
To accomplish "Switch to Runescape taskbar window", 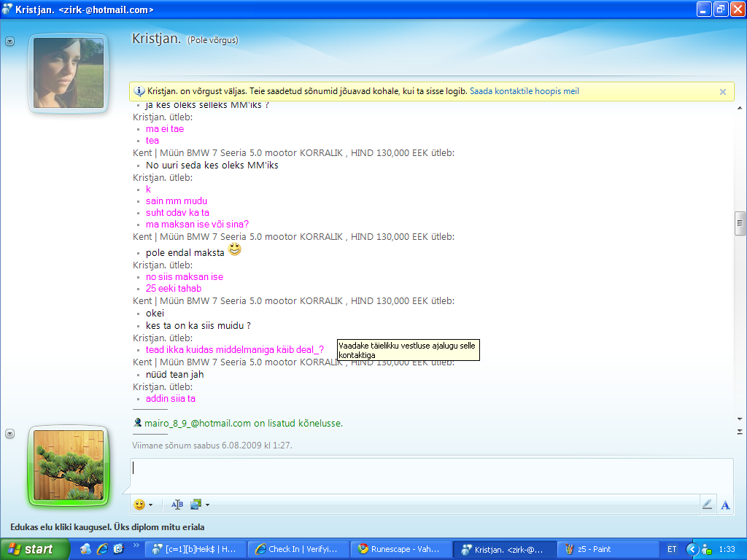I will (x=400, y=549).
